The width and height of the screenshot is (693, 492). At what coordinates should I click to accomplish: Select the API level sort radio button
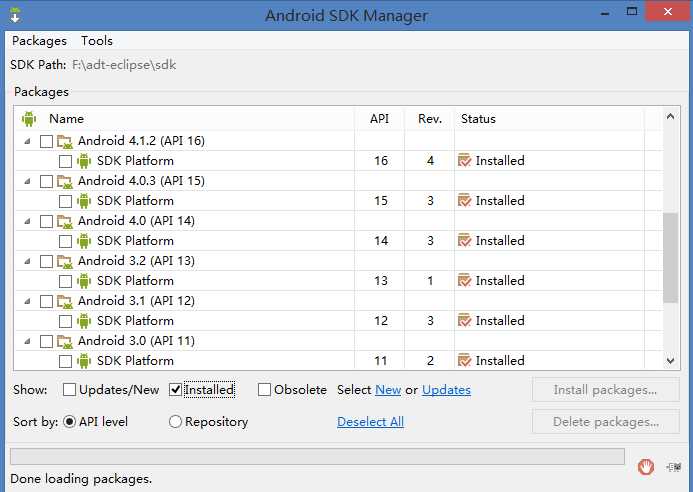69,422
